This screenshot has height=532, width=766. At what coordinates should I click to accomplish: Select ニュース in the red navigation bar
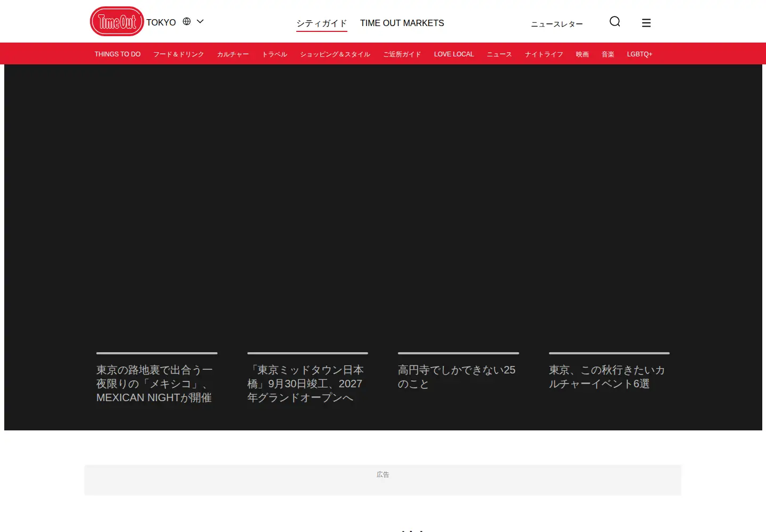coord(499,54)
